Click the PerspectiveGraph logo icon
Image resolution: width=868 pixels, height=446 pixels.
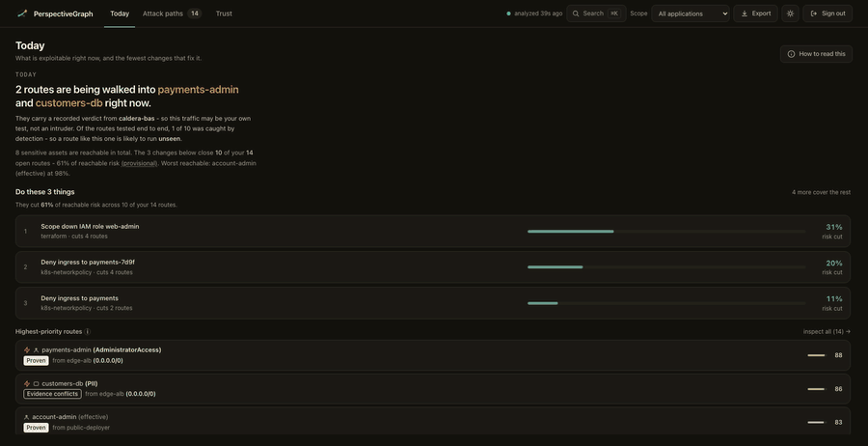pyautogui.click(x=22, y=14)
